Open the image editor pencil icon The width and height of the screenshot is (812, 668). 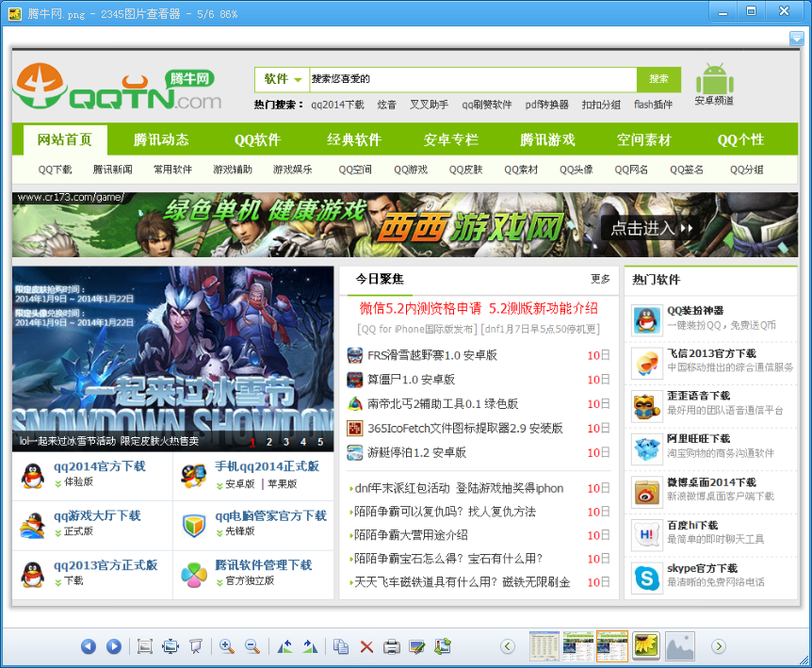(417, 646)
